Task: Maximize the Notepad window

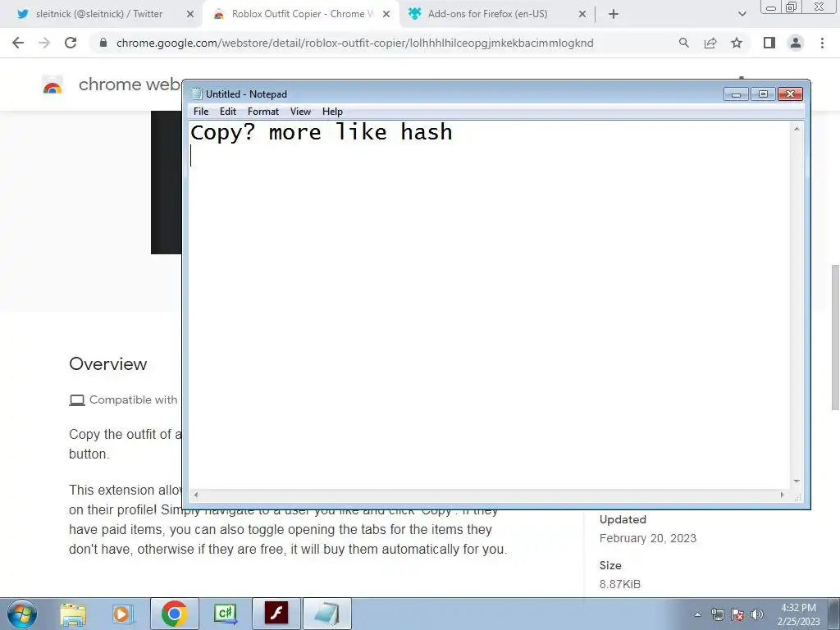Action: [763, 94]
